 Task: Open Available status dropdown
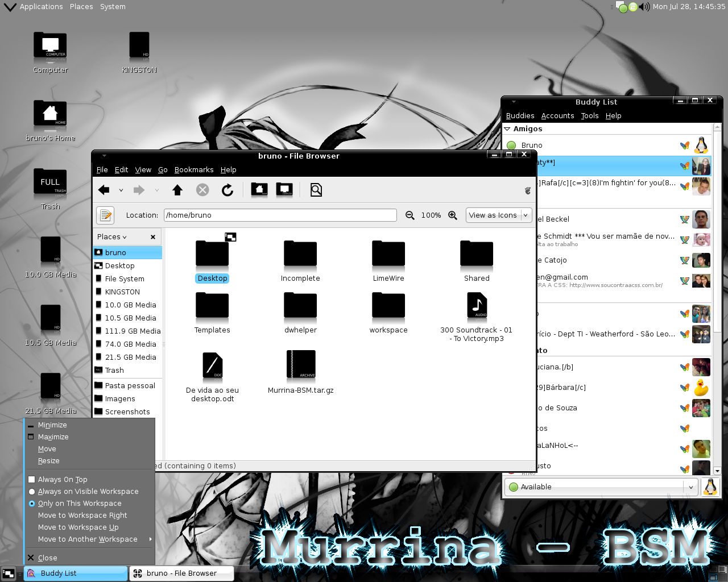(602, 487)
